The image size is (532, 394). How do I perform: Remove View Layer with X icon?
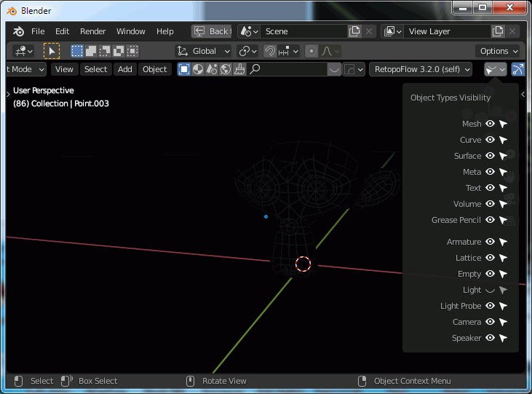[x=512, y=31]
